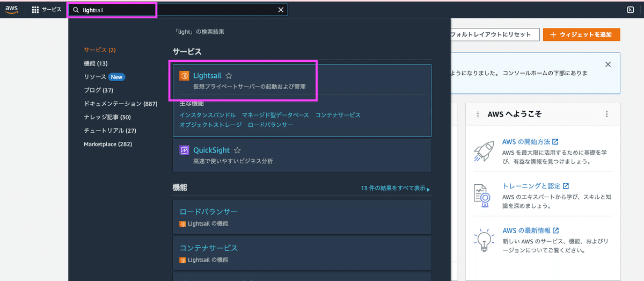Image resolution: width=644 pixels, height=281 pixels.
Task: Filter results by リソース New
Action: click(104, 77)
